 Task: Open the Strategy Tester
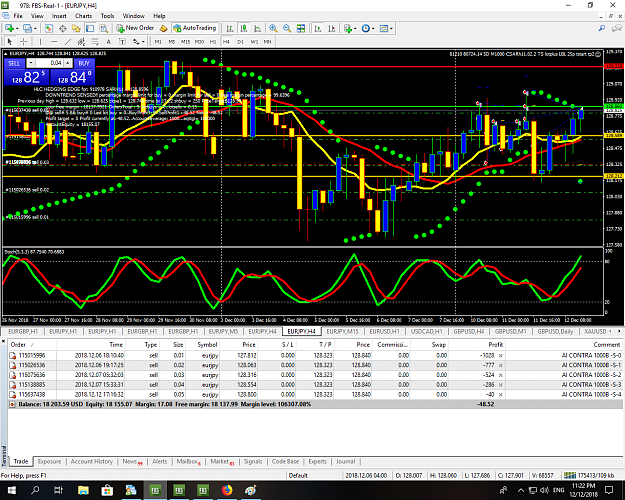(x=104, y=28)
